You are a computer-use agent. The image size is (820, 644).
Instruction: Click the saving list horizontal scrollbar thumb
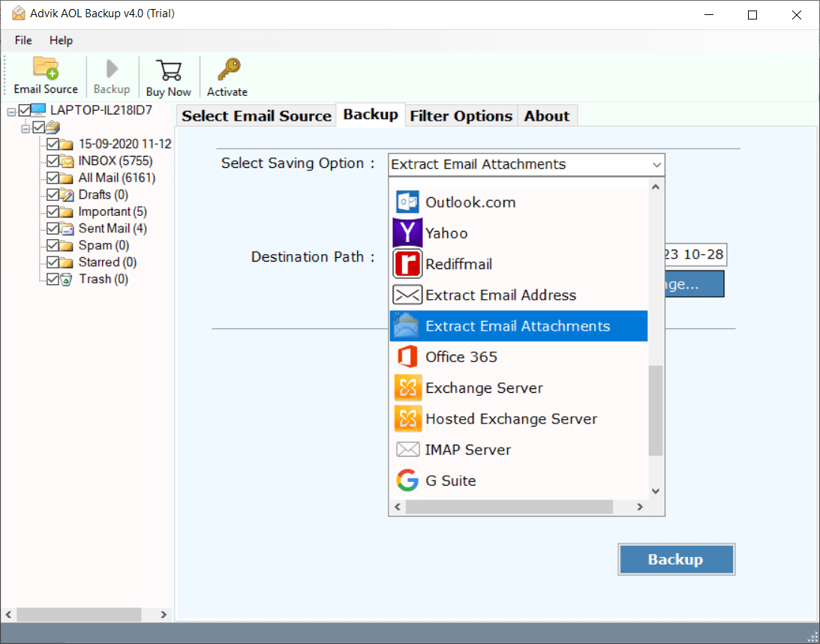pos(509,507)
